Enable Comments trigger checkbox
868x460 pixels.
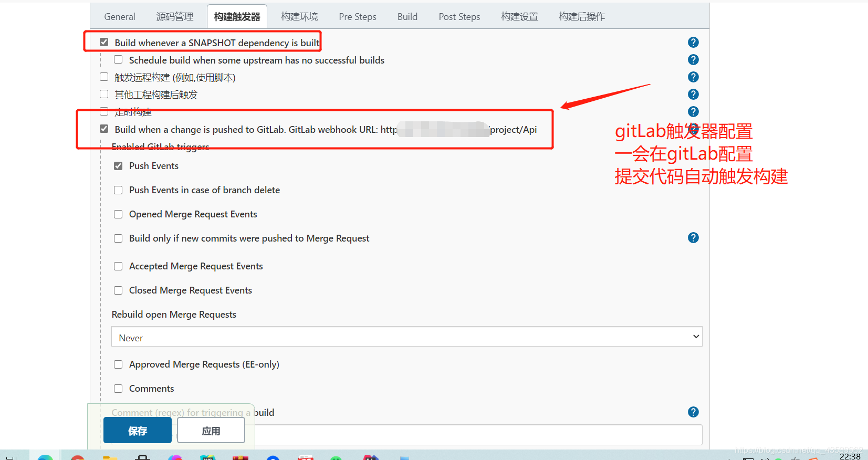tap(118, 389)
